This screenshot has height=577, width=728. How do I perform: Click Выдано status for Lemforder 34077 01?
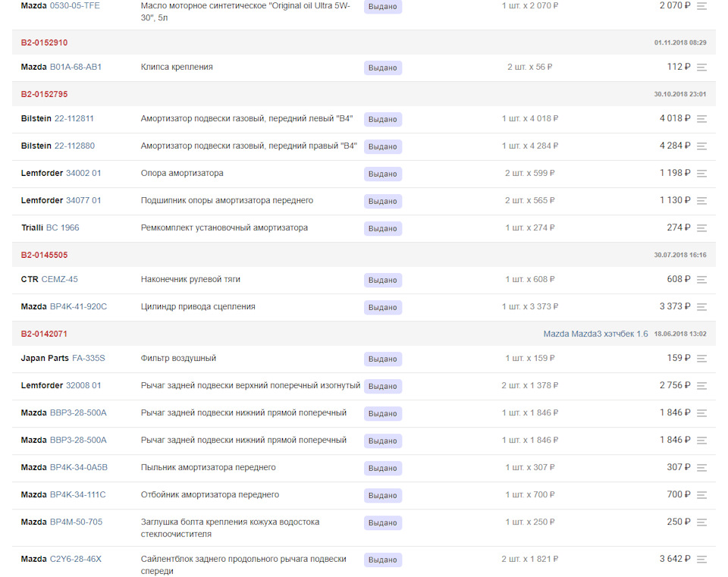[x=382, y=201]
